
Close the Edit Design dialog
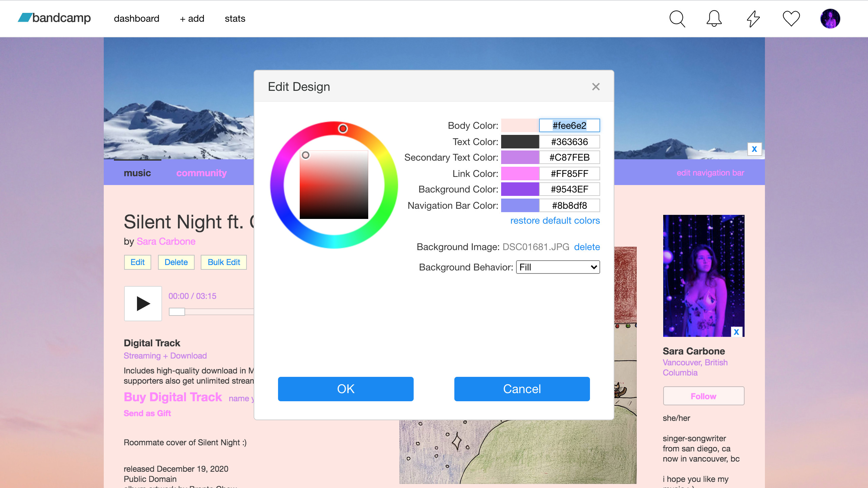tap(596, 87)
